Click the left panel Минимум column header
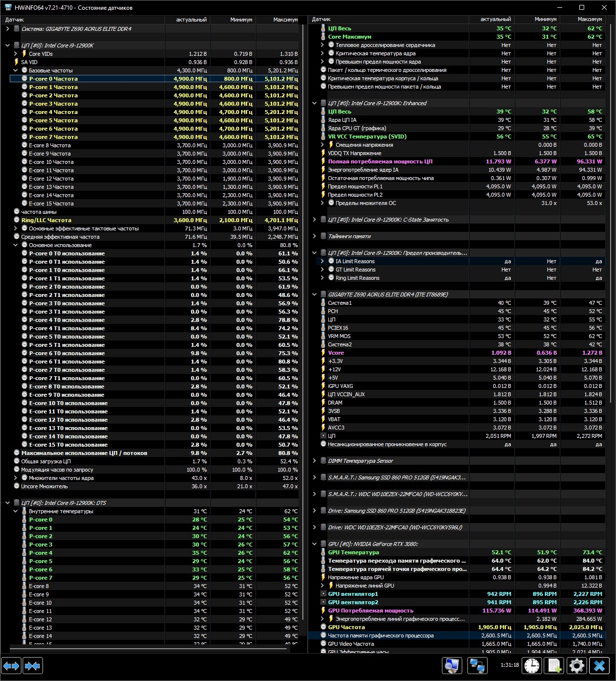Screen dimensions: 616x681 pyautogui.click(x=233, y=20)
